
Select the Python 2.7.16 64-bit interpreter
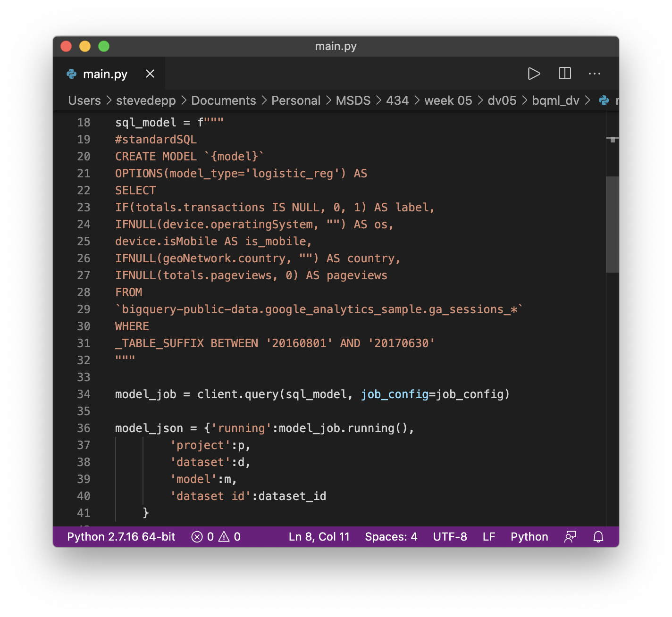(121, 537)
